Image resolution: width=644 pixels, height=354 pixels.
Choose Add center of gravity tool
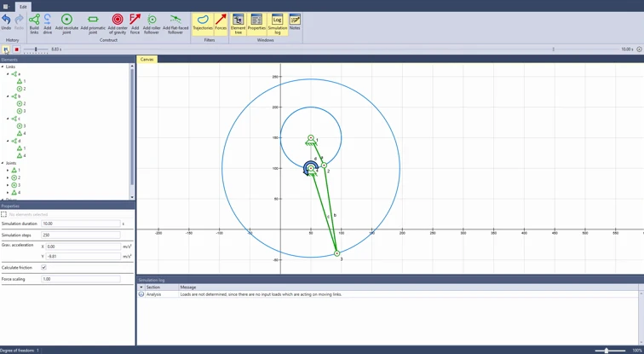coord(118,24)
